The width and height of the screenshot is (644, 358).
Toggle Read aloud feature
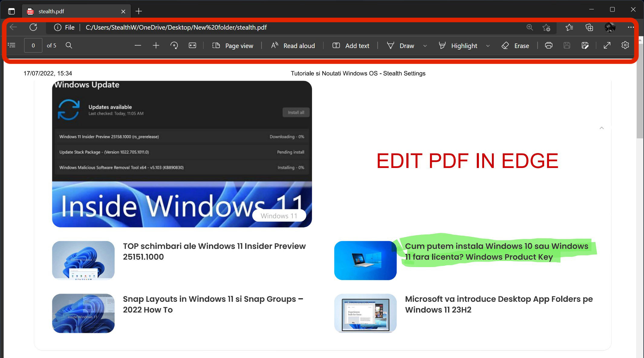(293, 45)
